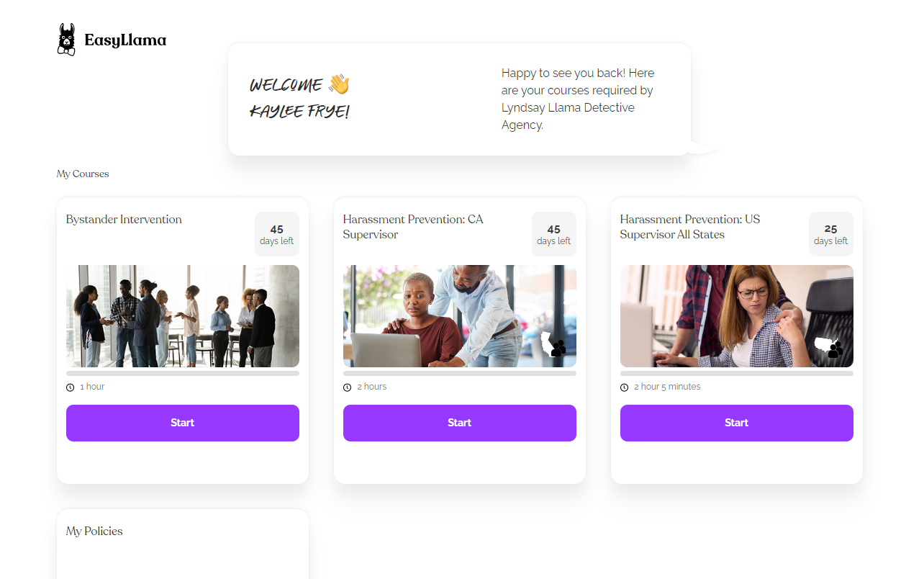Click Bystander Intervention progress bar
The height and width of the screenshot is (579, 924).
pyautogui.click(x=183, y=374)
